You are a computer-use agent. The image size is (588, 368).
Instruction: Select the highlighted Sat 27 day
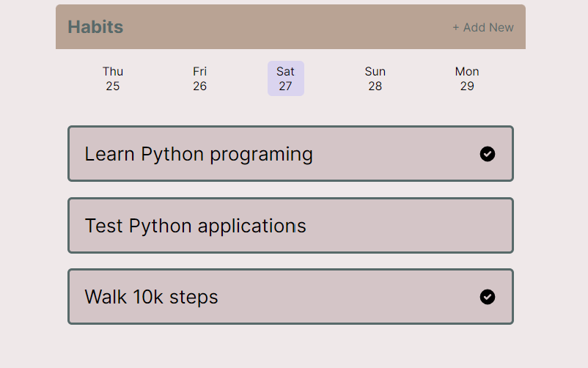(x=286, y=78)
